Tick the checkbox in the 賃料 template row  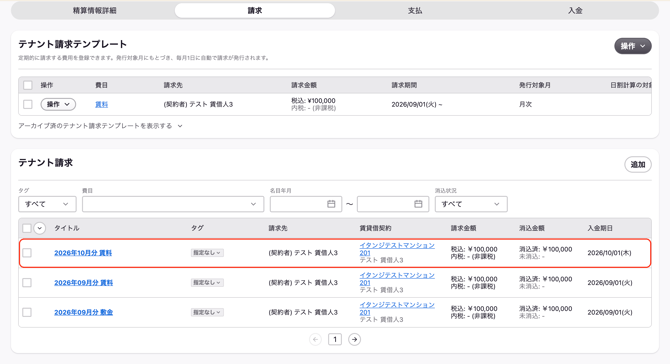[28, 104]
